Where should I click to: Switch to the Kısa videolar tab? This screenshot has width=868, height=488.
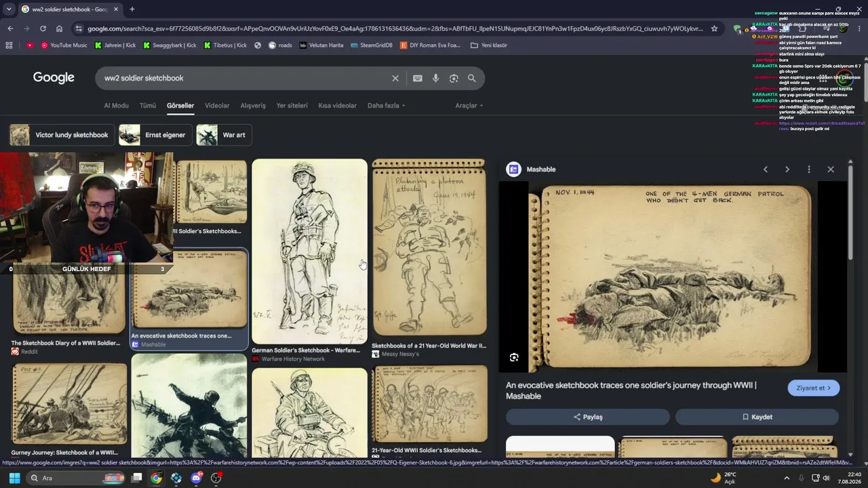tap(337, 106)
